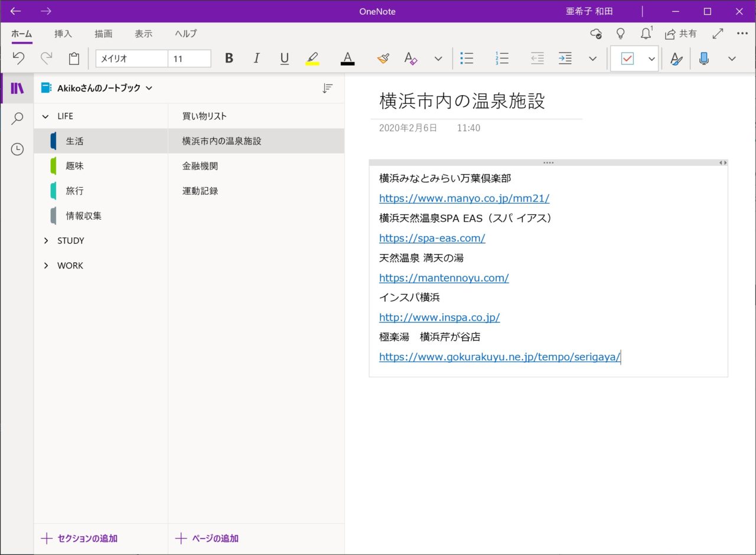
Task: Apply the yellow highlight color
Action: [312, 58]
